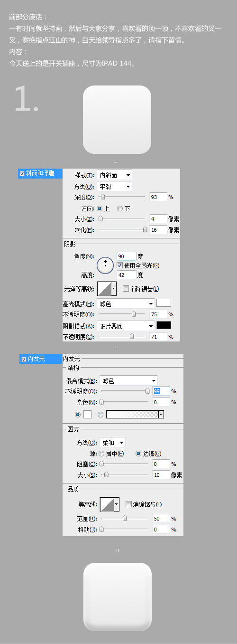Adjust the 范围 range slider
The width and height of the screenshot is (237, 644).
pos(124,519)
